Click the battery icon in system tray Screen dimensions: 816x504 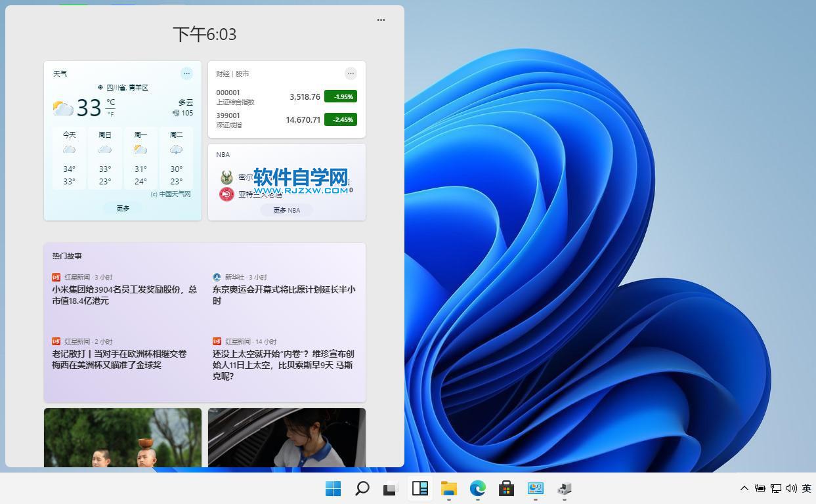[760, 488]
